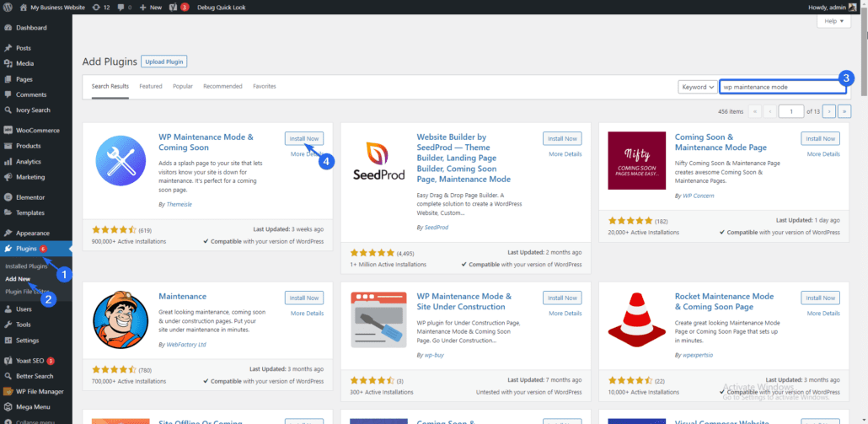This screenshot has width=868, height=424.
Task: Install Coming Soon & Maintenance Mode Page
Action: pyautogui.click(x=821, y=138)
